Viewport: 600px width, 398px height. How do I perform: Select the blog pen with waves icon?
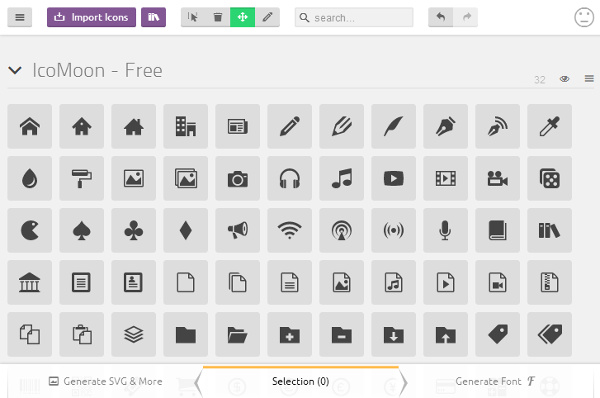[497, 126]
